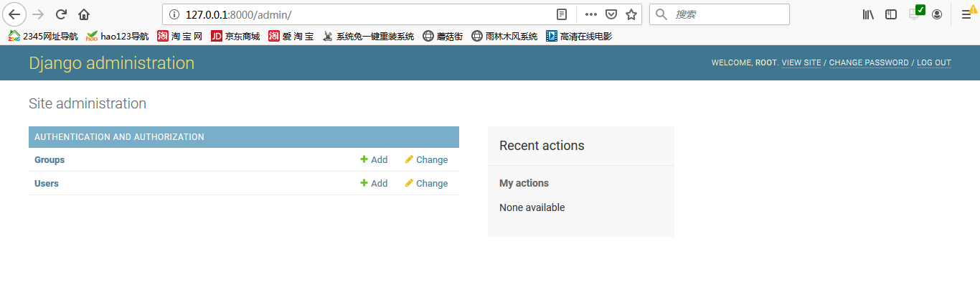
Task: Open the 系统免一键重装系统 bookmark
Action: point(368,36)
